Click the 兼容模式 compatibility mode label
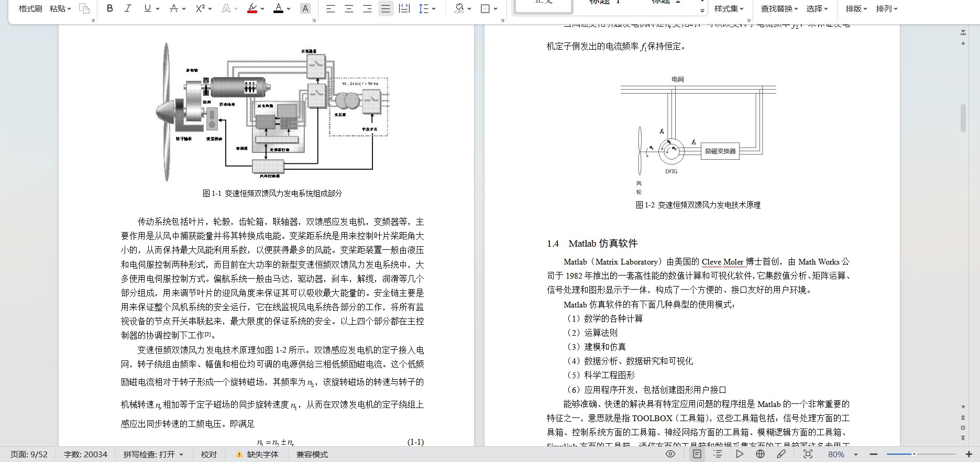The image size is (980, 462). point(312,454)
